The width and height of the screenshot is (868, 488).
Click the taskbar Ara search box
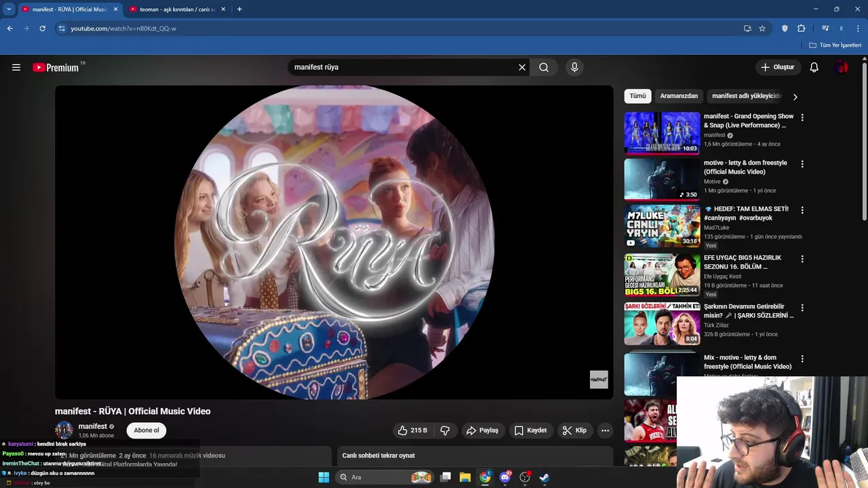[x=385, y=477]
